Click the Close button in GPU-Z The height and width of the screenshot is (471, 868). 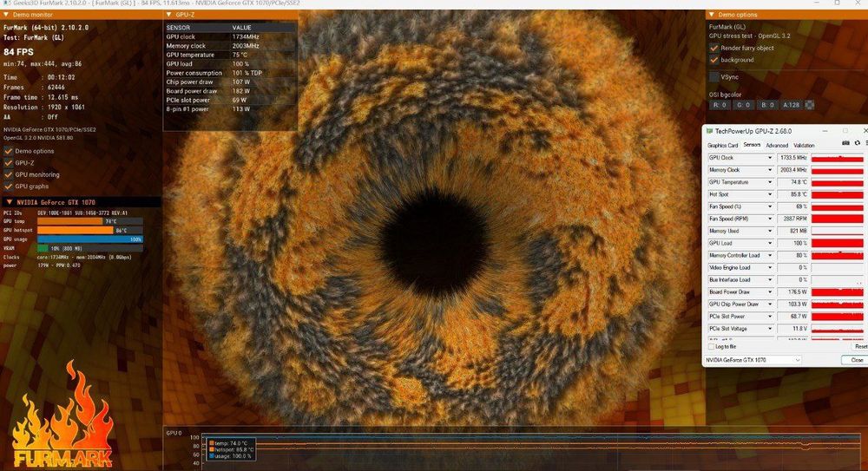coord(855,360)
